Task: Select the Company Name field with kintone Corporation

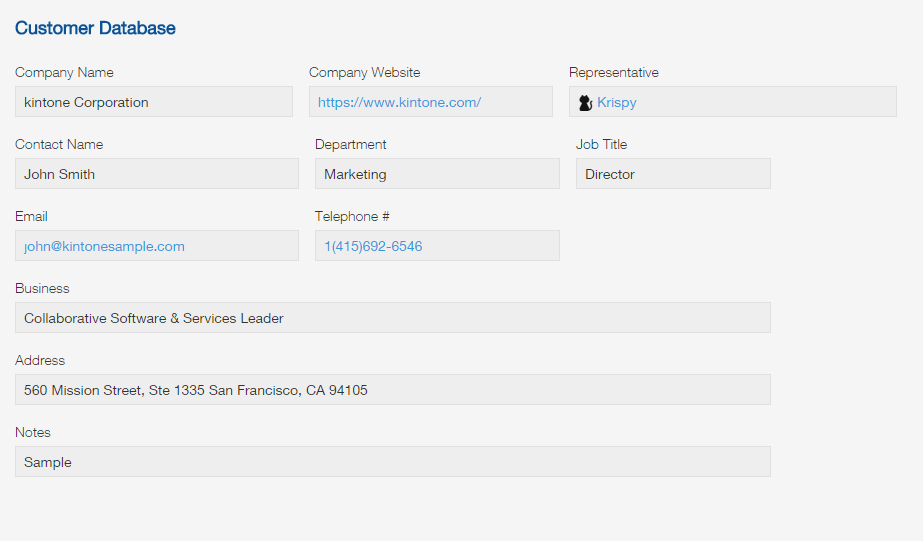Action: [x=153, y=102]
